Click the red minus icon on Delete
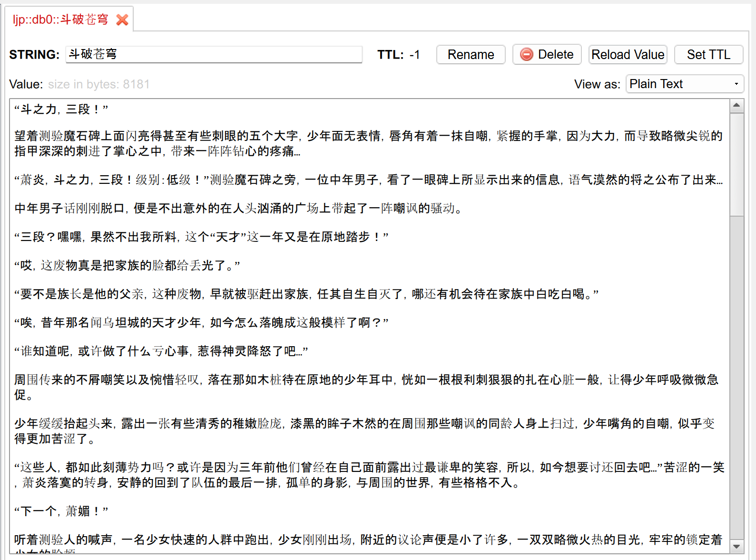This screenshot has height=560, width=756. point(527,55)
